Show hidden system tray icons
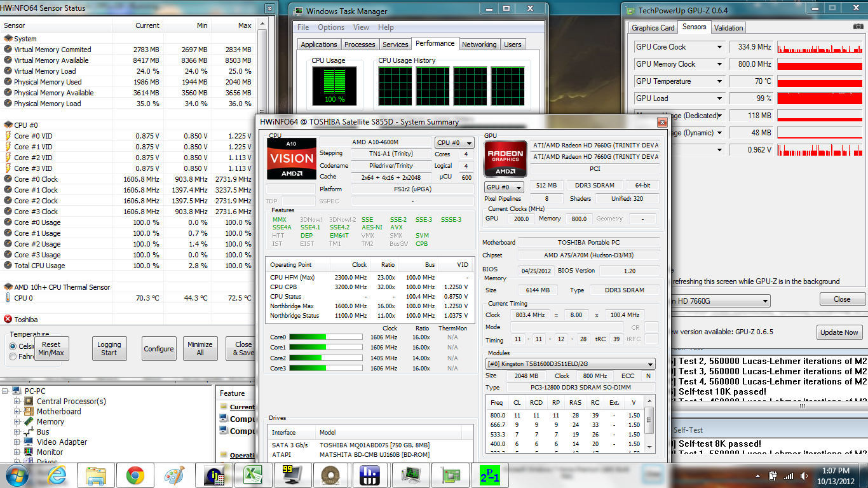The height and width of the screenshot is (488, 868). (x=758, y=475)
